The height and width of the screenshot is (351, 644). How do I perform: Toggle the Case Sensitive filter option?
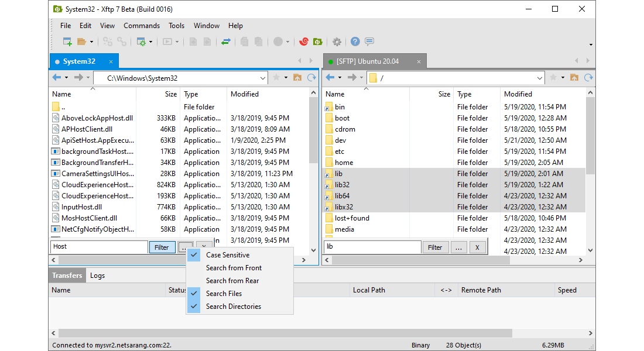tap(240, 255)
